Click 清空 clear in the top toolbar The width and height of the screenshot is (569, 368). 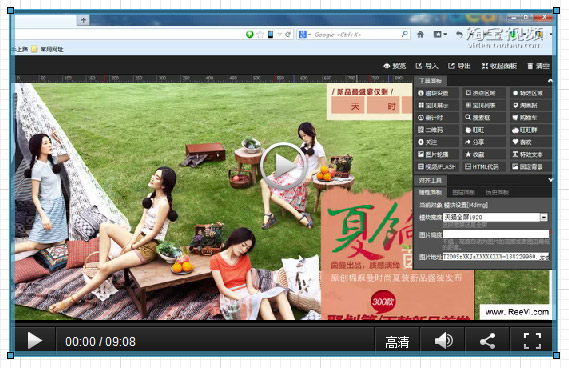click(539, 66)
